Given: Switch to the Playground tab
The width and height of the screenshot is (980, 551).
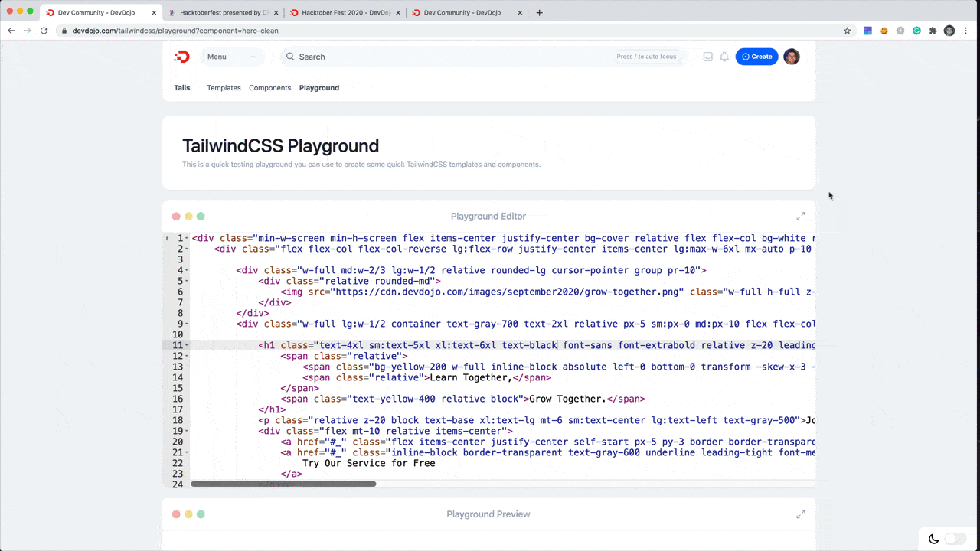Looking at the screenshot, I should [x=319, y=88].
